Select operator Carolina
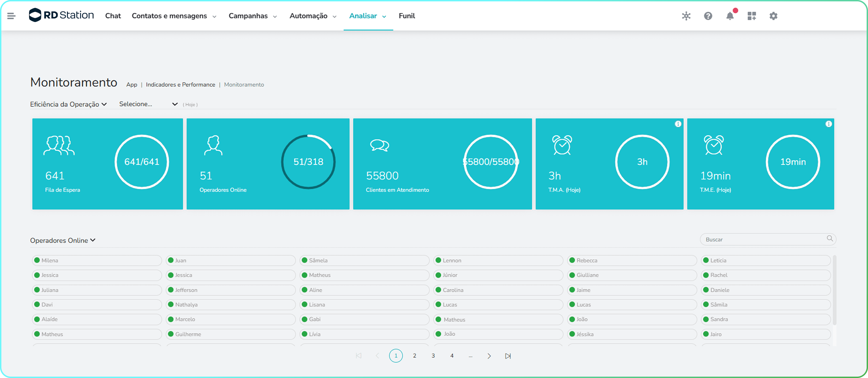 tap(498, 290)
